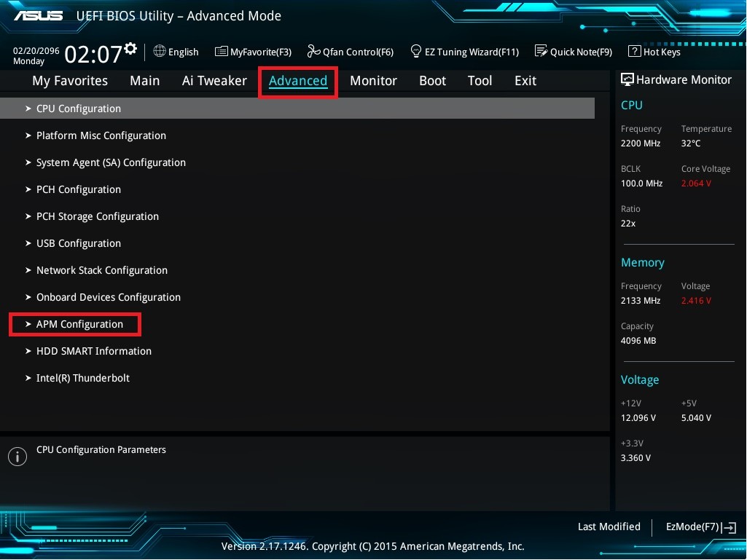Open the Tool tab
This screenshot has width=747, height=560.
pyautogui.click(x=480, y=81)
